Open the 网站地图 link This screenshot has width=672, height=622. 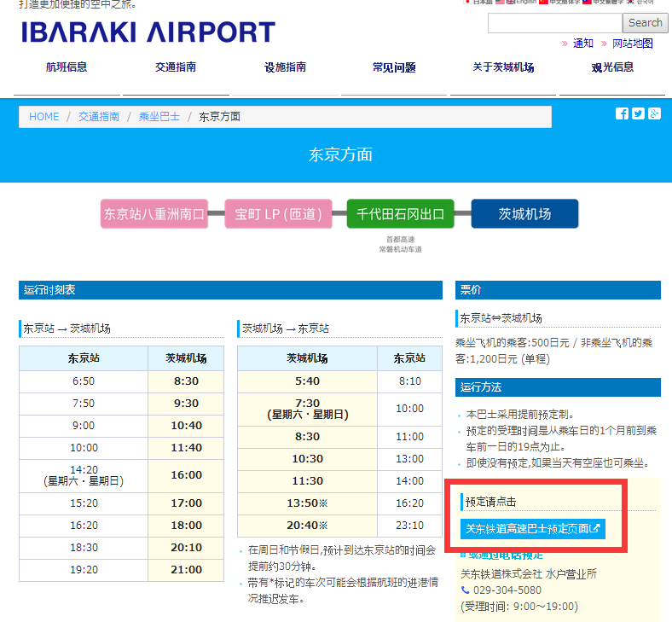click(632, 44)
